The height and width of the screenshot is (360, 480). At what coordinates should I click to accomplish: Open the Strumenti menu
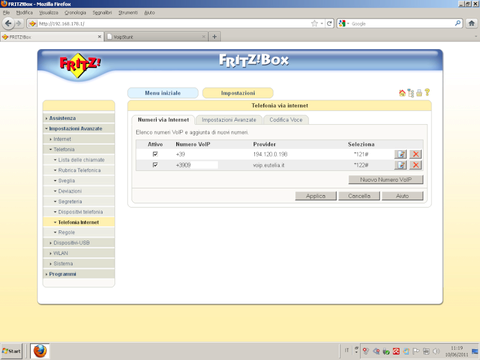coord(128,13)
